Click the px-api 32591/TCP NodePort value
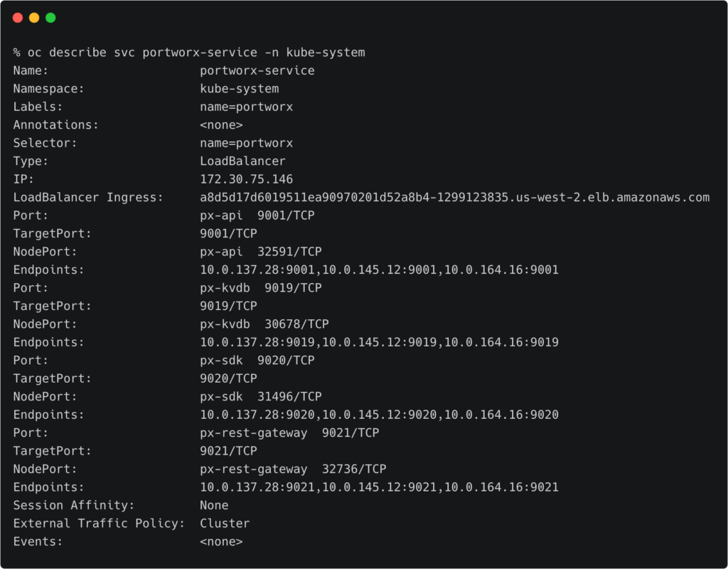This screenshot has width=728, height=569. [260, 252]
